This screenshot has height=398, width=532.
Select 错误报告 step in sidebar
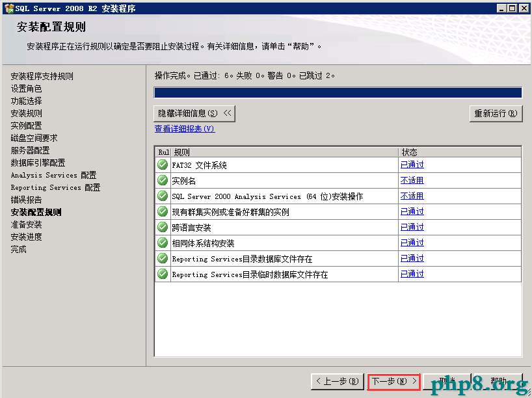(27, 200)
